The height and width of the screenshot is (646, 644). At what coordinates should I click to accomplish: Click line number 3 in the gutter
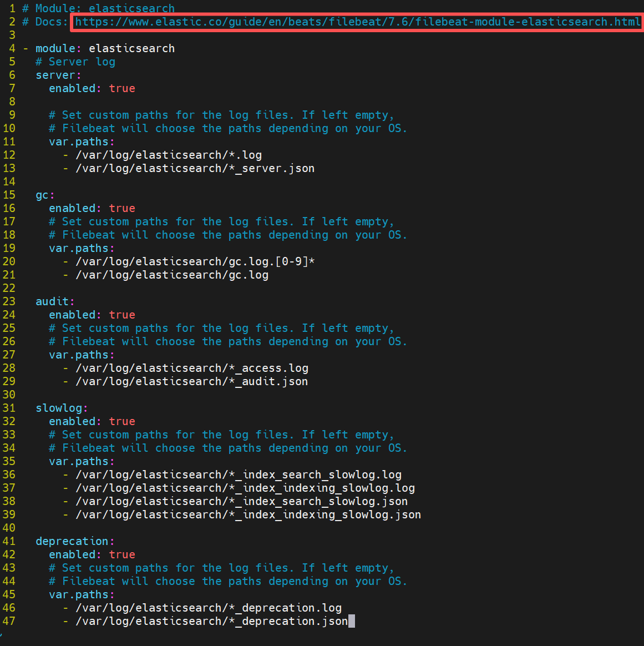coord(12,35)
